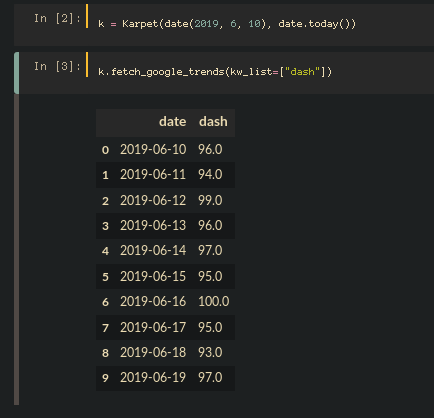The width and height of the screenshot is (434, 418).
Task: Select date cell 2019-06-17
Action: click(153, 327)
